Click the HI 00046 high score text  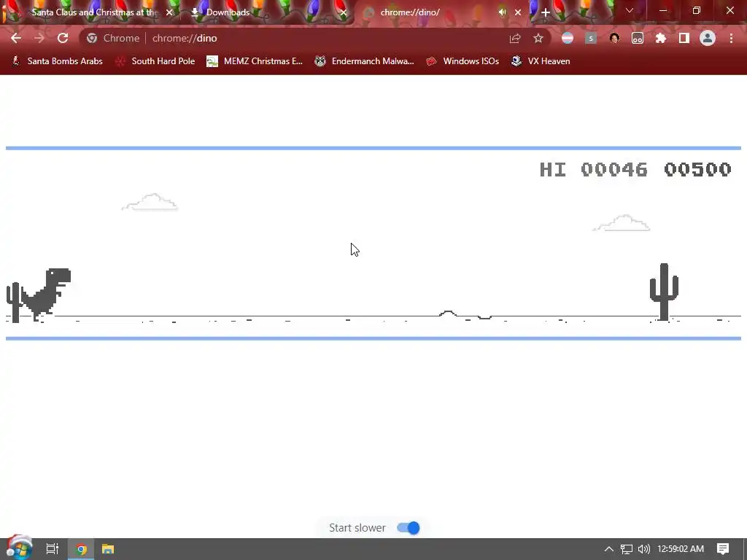click(594, 169)
